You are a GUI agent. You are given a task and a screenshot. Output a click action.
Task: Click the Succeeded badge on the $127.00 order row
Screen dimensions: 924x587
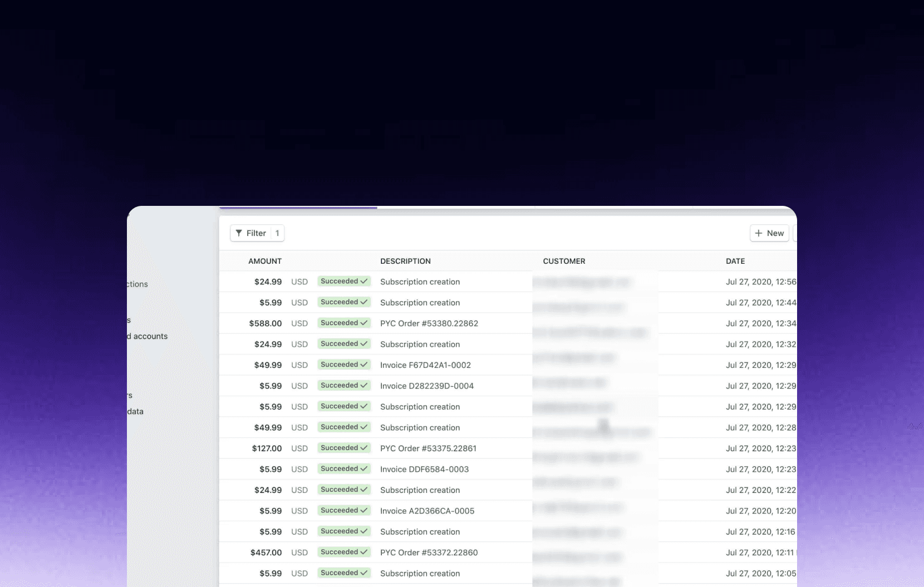pyautogui.click(x=343, y=448)
